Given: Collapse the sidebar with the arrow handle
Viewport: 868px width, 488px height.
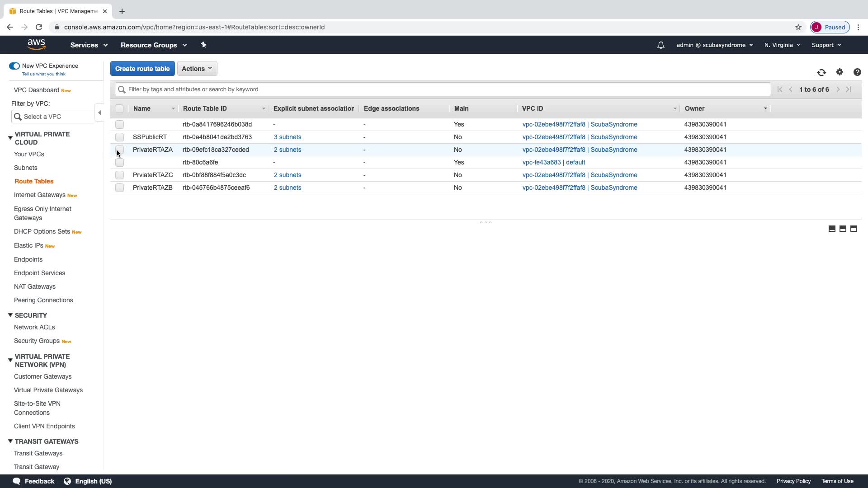Looking at the screenshot, I should pyautogui.click(x=99, y=113).
